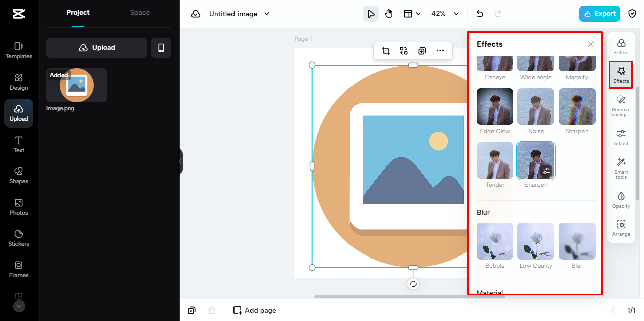644x321 pixels.
Task: Open the Frames sidebar panel
Action: point(19,269)
